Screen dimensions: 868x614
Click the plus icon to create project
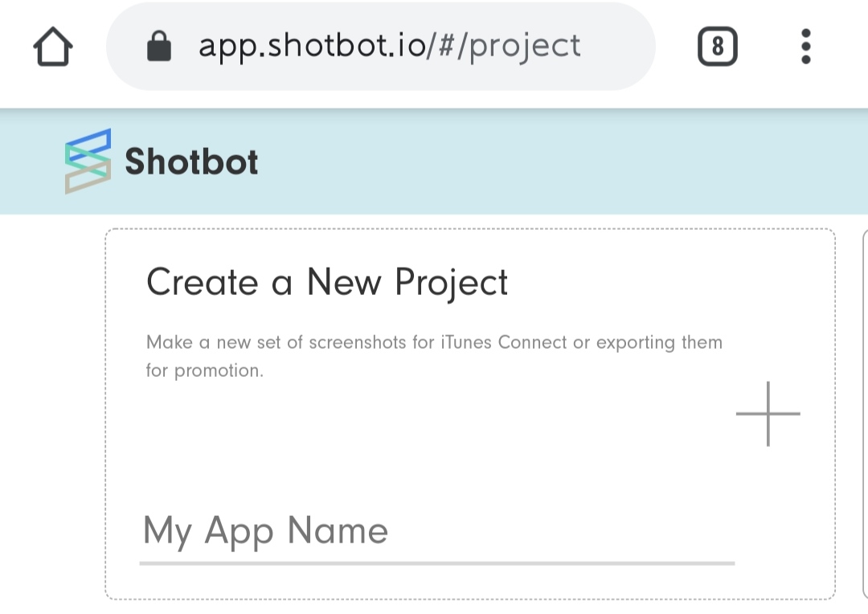[768, 414]
